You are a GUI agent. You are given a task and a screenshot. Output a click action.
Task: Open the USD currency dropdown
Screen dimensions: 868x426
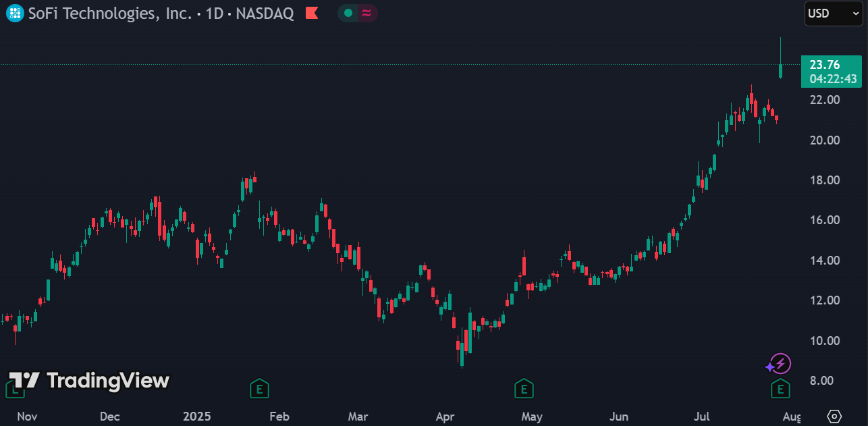pyautogui.click(x=833, y=13)
